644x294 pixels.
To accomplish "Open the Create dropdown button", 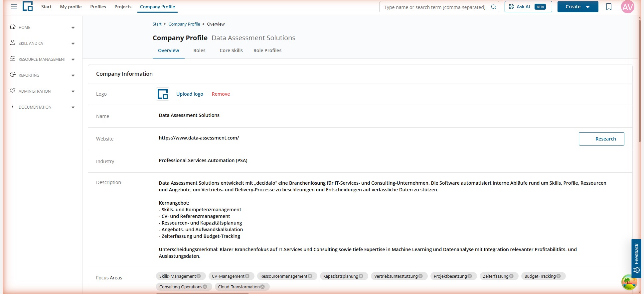I will coord(578,7).
